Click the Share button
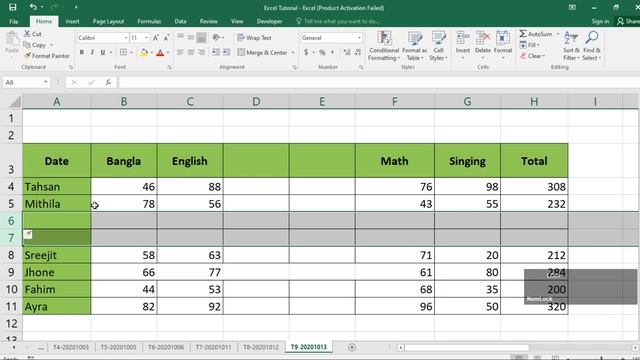The width and height of the screenshot is (640, 360). (x=628, y=21)
